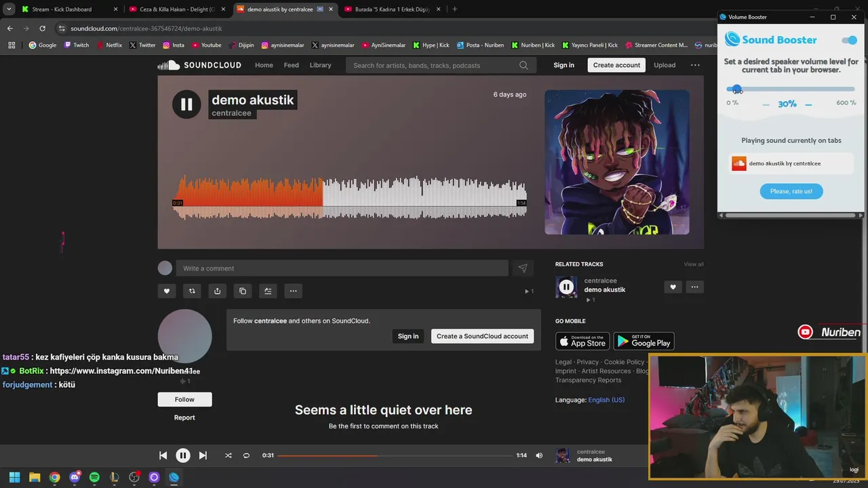The image size is (868, 488).
Task: Copy track link using copy icon
Action: (243, 291)
